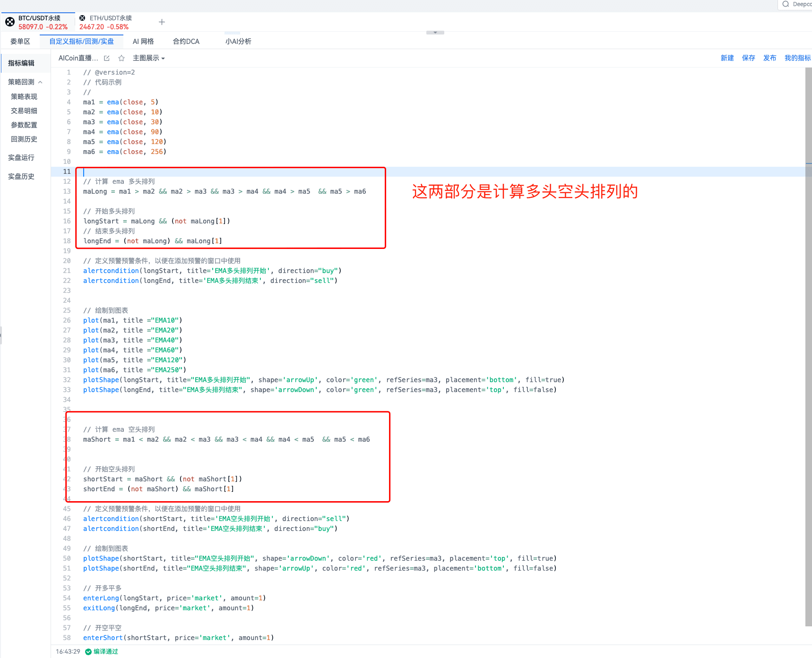Click plotShape longStart line 32

tap(324, 380)
